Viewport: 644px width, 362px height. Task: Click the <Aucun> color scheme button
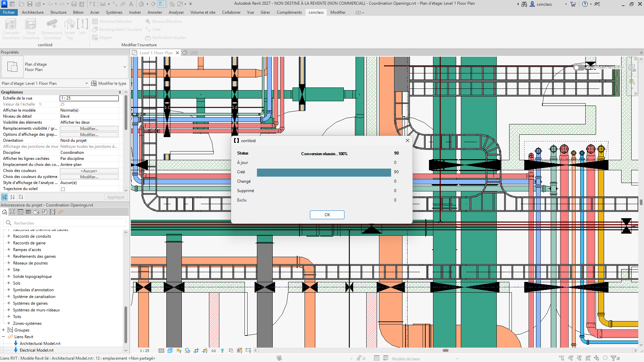click(x=89, y=171)
